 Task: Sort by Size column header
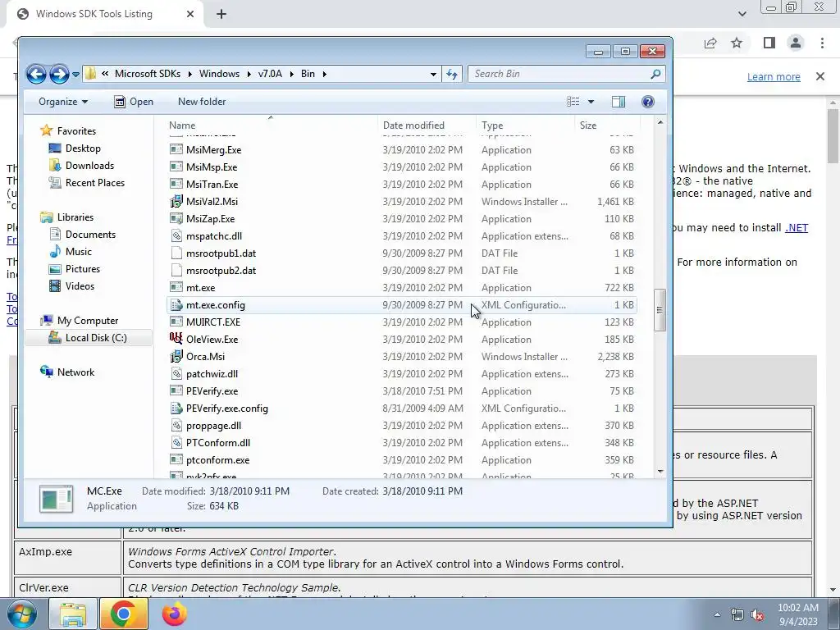[x=587, y=126]
